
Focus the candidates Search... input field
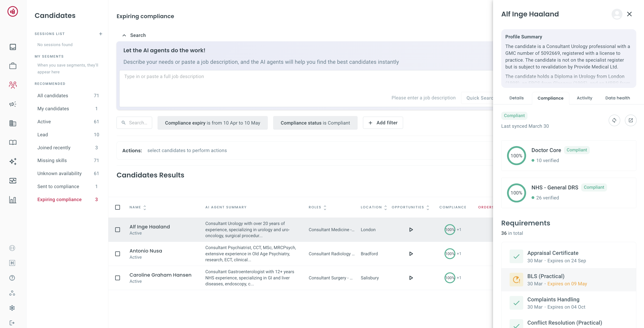[x=134, y=123]
